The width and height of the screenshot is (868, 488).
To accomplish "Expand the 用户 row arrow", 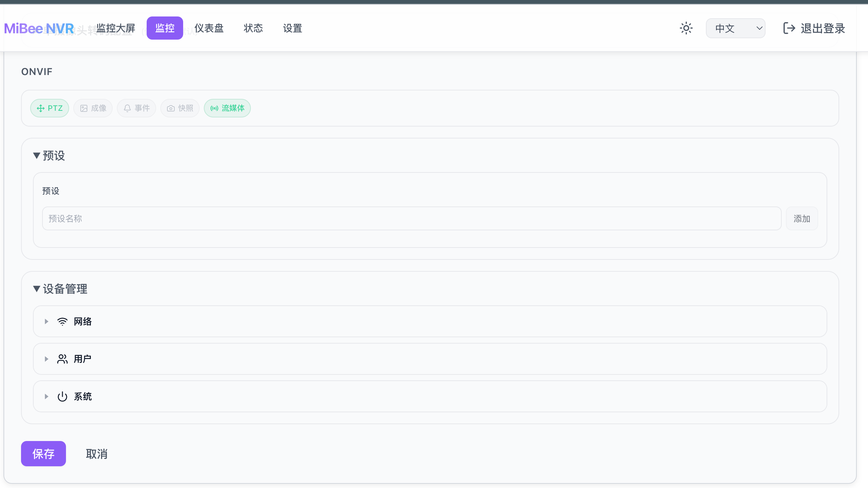I will pyautogui.click(x=46, y=359).
